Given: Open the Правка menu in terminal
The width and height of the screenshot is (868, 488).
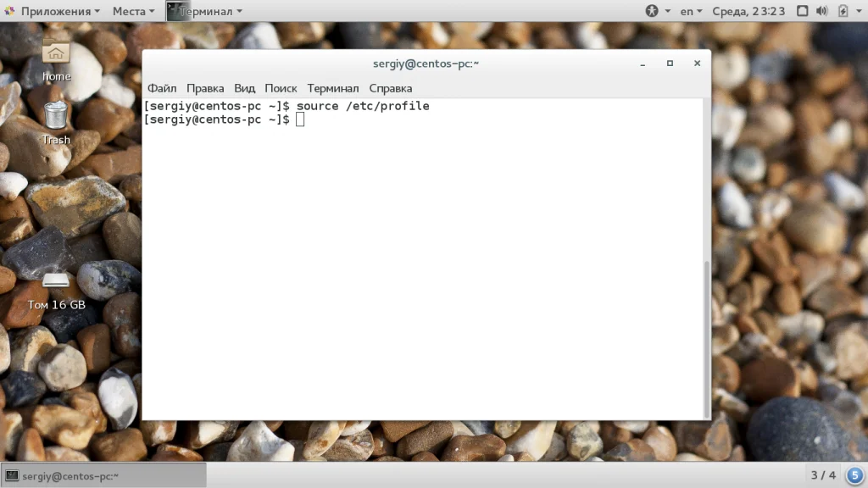Looking at the screenshot, I should [x=205, y=88].
